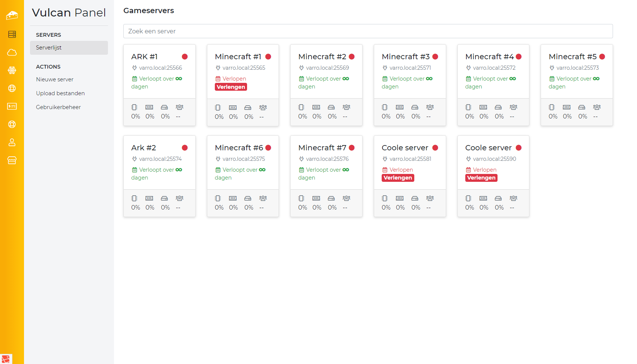Open Nieuwe server from Actions menu
Image resolution: width=637 pixels, height=364 pixels.
tap(55, 79)
